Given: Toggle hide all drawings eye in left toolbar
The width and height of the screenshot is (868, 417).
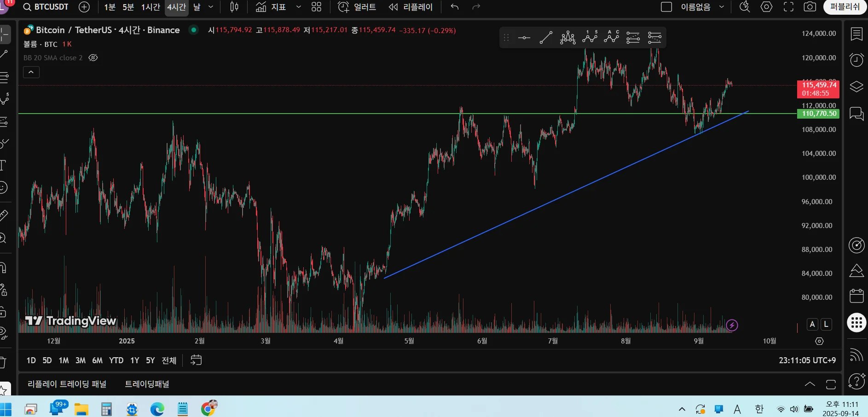Looking at the screenshot, I should tap(3, 333).
